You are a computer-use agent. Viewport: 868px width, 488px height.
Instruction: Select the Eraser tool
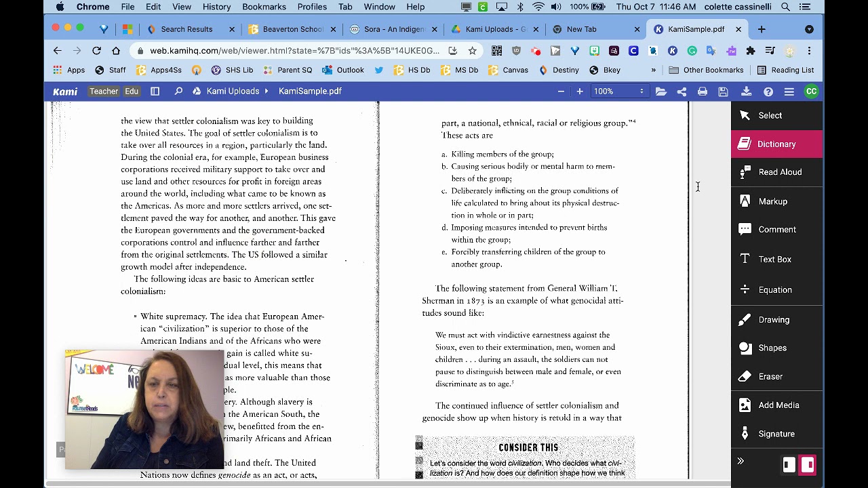click(x=776, y=376)
